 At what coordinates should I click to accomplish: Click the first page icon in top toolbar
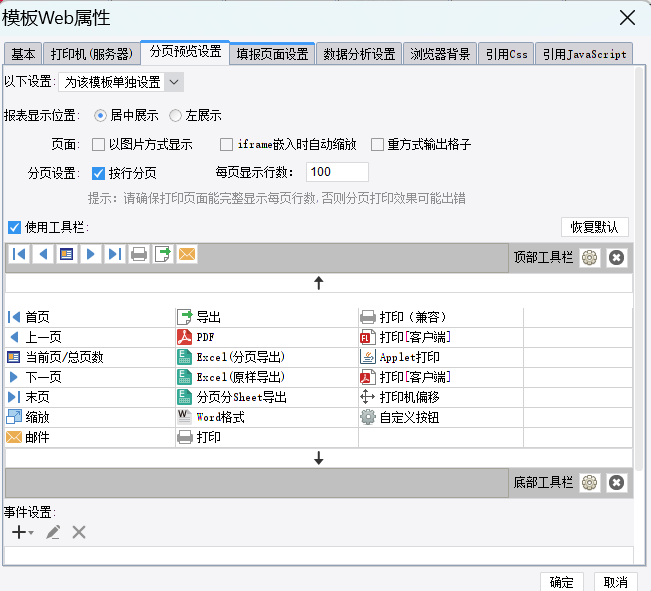click(x=19, y=254)
